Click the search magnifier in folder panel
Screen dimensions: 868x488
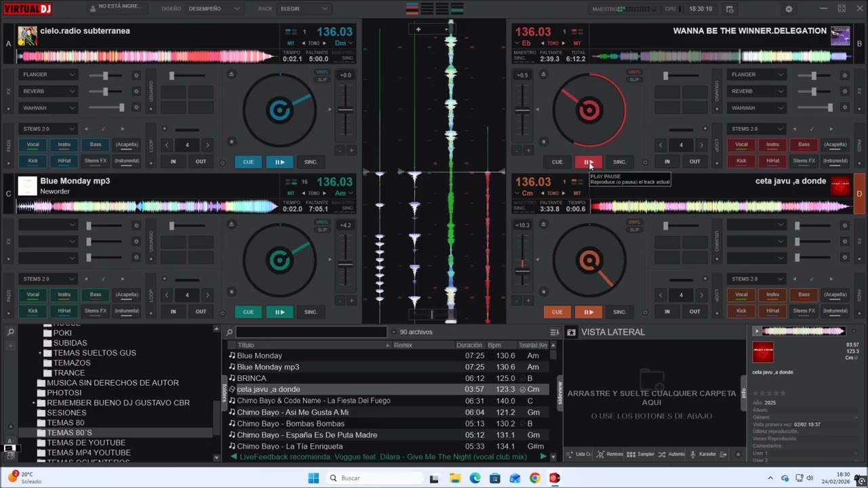pyautogui.click(x=11, y=332)
